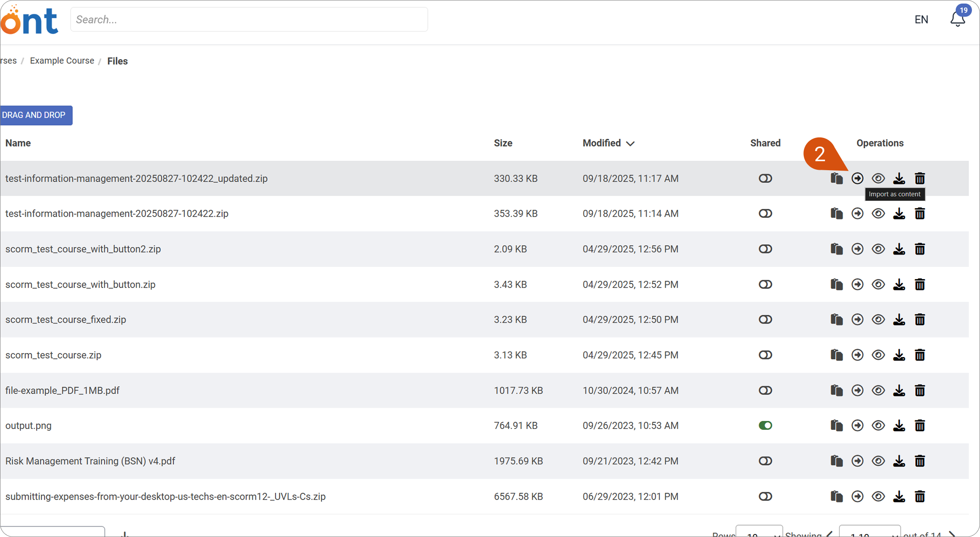Screen dimensions: 980x537
Task: Sort the table by Name header
Action: [x=18, y=143]
